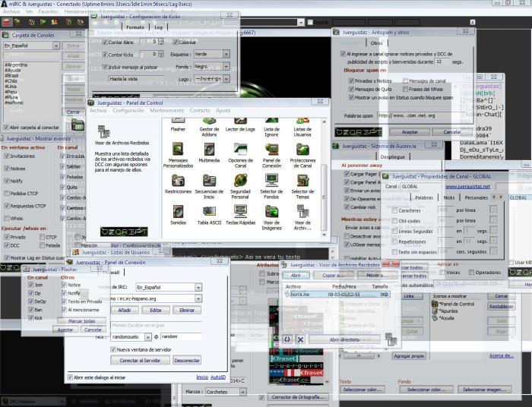Image resolution: width=532 pixels, height=407 pixels.
Task: Open the Marcos dropdown set to Corchetes
Action: click(x=226, y=392)
